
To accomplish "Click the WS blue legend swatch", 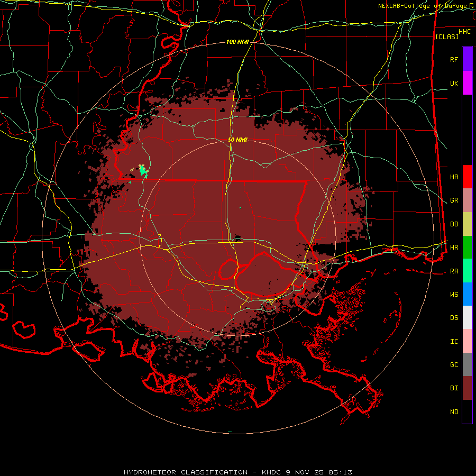I will (x=467, y=294).
